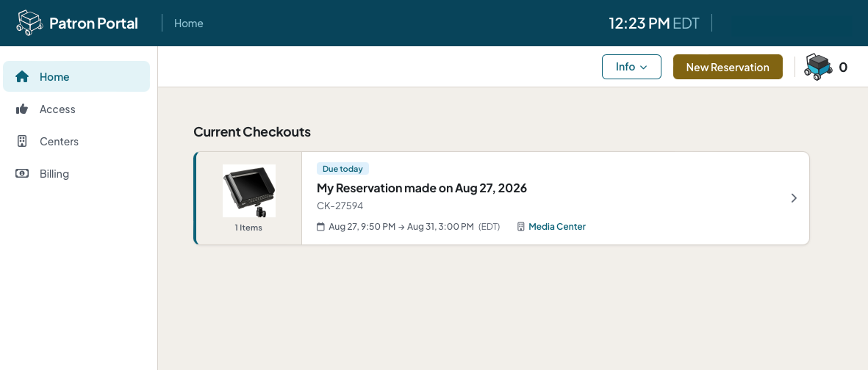
Task: Click the Due today badge
Action: coord(342,169)
